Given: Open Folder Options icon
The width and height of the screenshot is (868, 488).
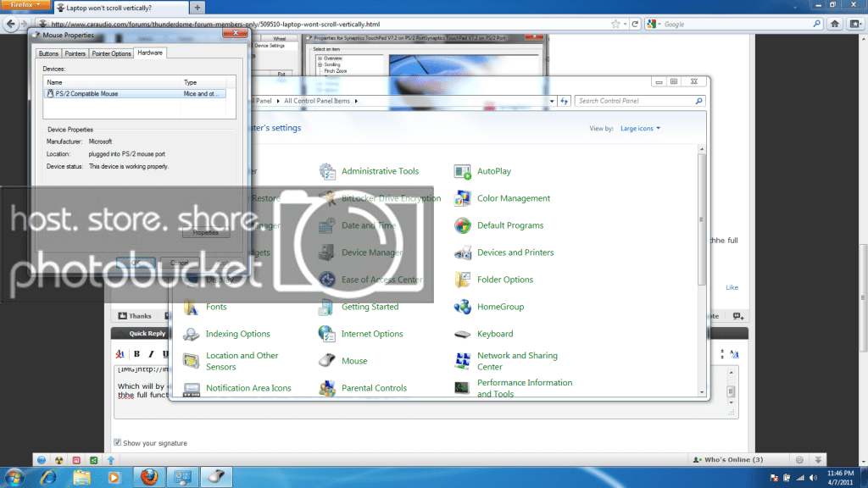Looking at the screenshot, I should pos(462,280).
